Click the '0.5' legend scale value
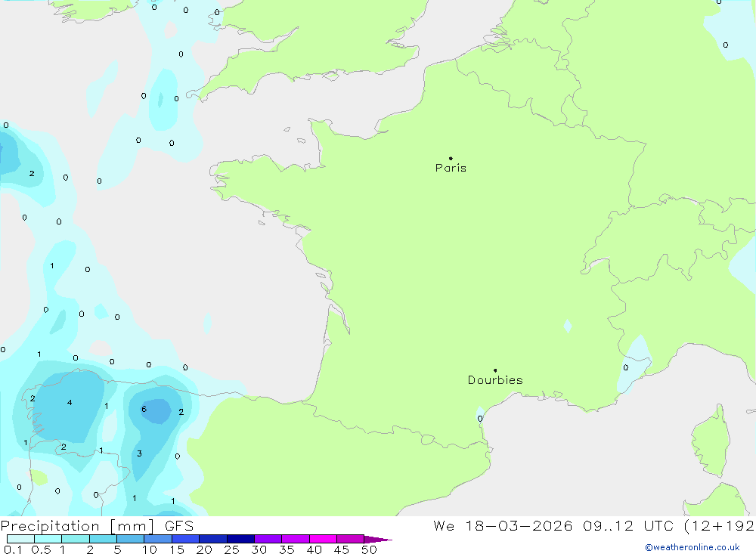The width and height of the screenshot is (756, 554). click(x=41, y=549)
